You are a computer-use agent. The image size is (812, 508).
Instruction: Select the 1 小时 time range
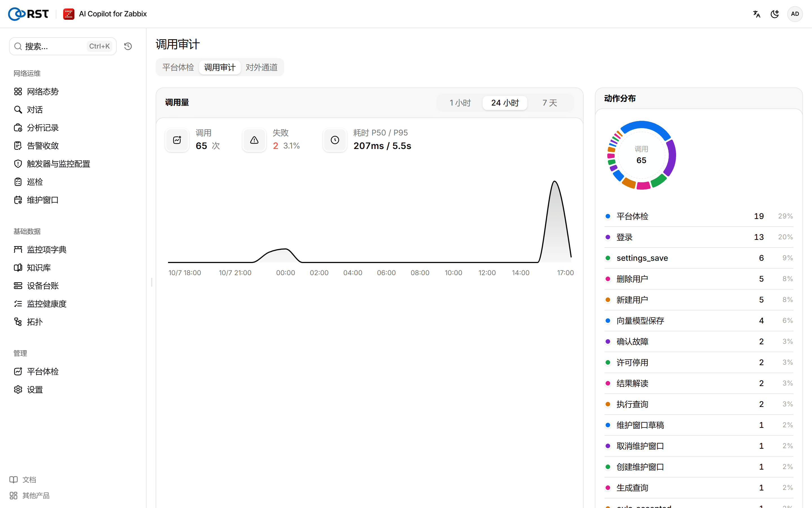tap(460, 103)
